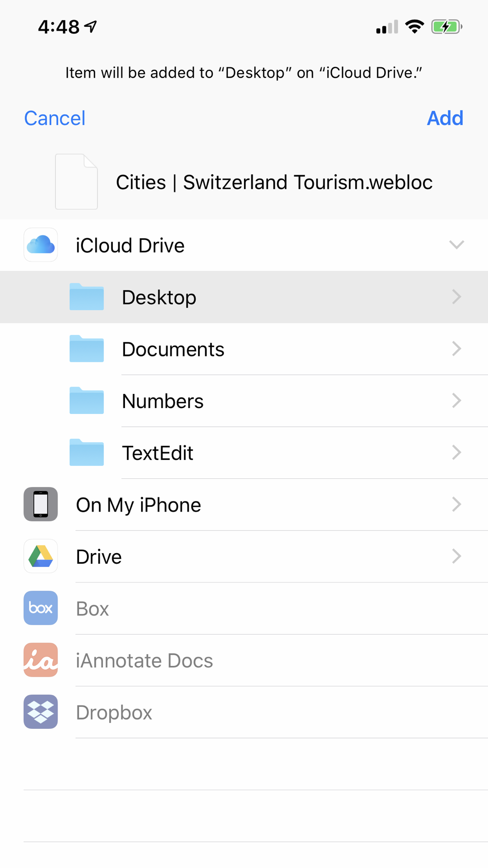Tap the location services arrow icon
Image resolution: width=488 pixels, height=868 pixels.
point(91,26)
